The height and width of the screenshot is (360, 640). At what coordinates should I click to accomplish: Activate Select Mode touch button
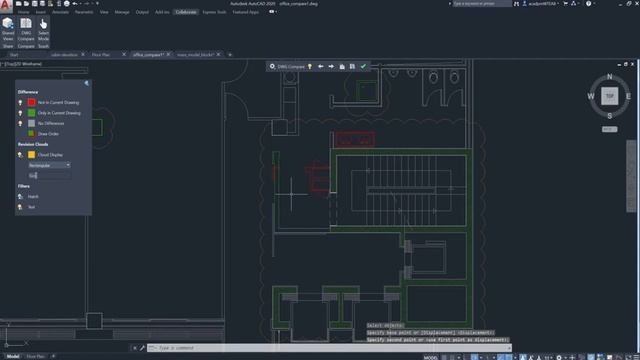(43, 29)
